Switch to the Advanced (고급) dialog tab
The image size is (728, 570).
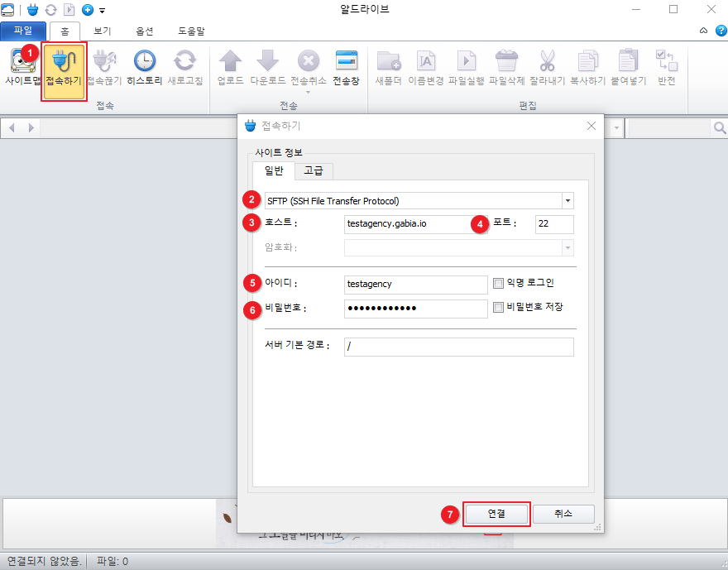pos(314,170)
